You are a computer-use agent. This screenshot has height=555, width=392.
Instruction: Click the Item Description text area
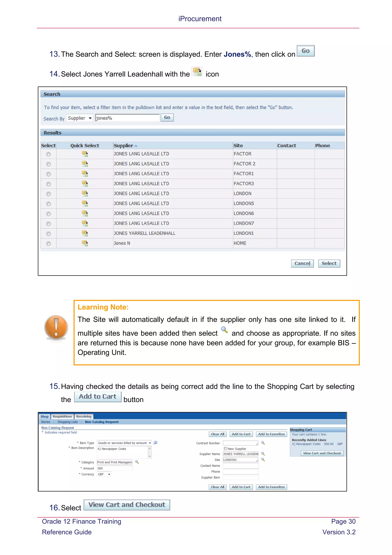pos(122,452)
